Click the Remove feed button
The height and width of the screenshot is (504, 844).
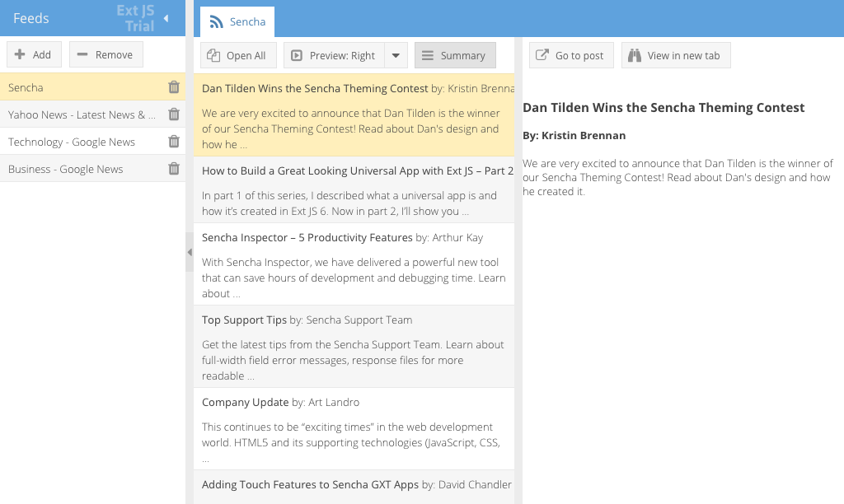[x=106, y=54]
